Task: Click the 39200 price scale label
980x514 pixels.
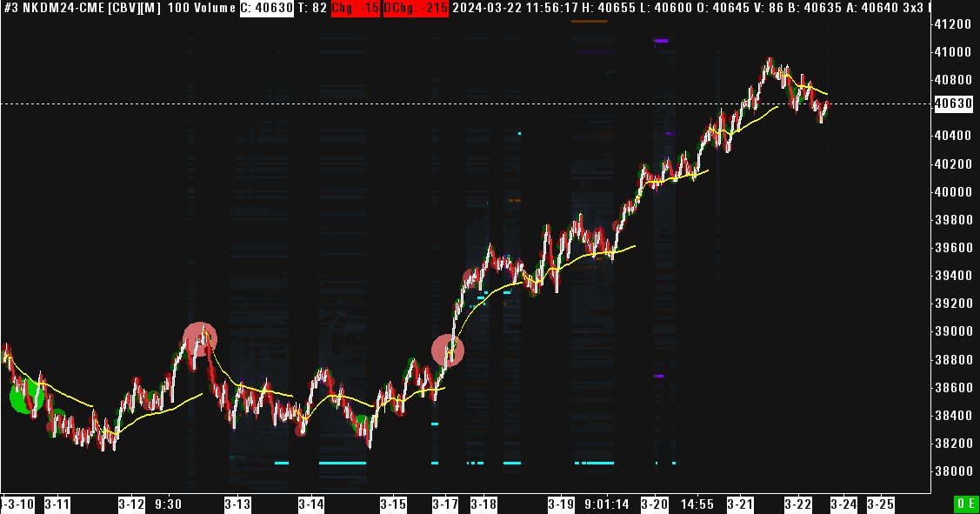Action: (x=952, y=304)
